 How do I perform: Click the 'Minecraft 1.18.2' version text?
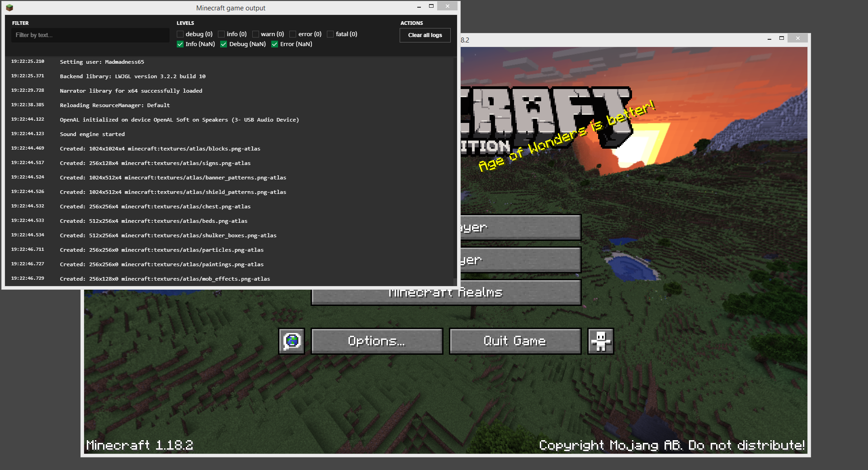tap(140, 445)
